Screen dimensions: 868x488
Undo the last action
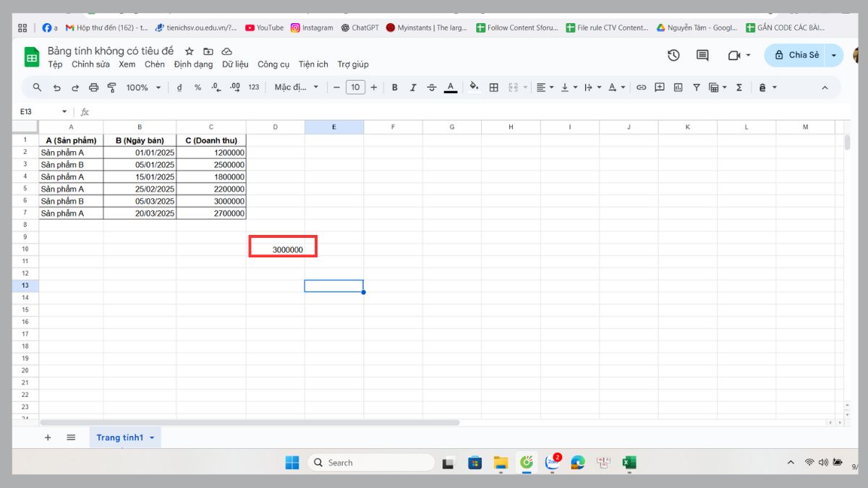[x=57, y=87]
